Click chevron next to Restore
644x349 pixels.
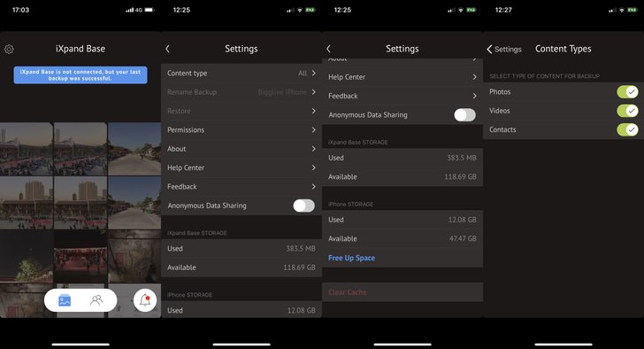(314, 111)
